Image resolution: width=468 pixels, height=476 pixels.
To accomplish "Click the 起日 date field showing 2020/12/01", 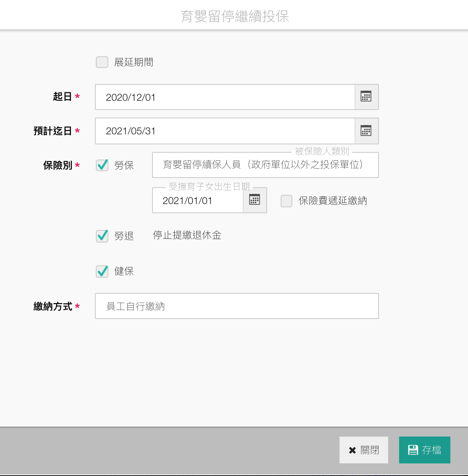I will (225, 97).
